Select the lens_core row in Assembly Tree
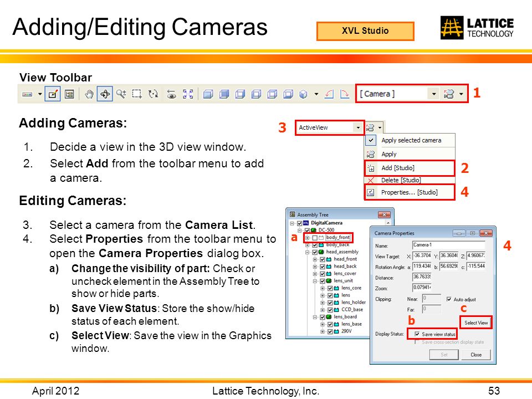Viewport: 532px width, 399px height. tap(351, 288)
